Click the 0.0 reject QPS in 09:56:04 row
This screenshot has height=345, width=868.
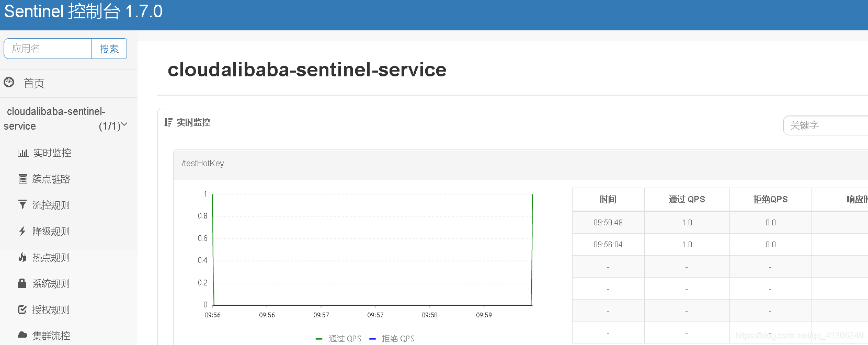[770, 245]
